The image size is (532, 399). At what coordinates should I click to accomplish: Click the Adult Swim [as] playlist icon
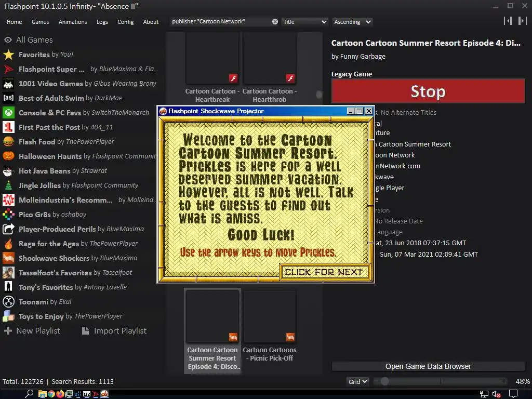[x=8, y=98]
